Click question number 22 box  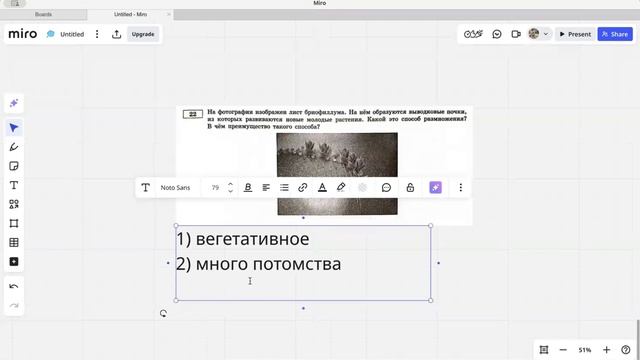point(193,114)
